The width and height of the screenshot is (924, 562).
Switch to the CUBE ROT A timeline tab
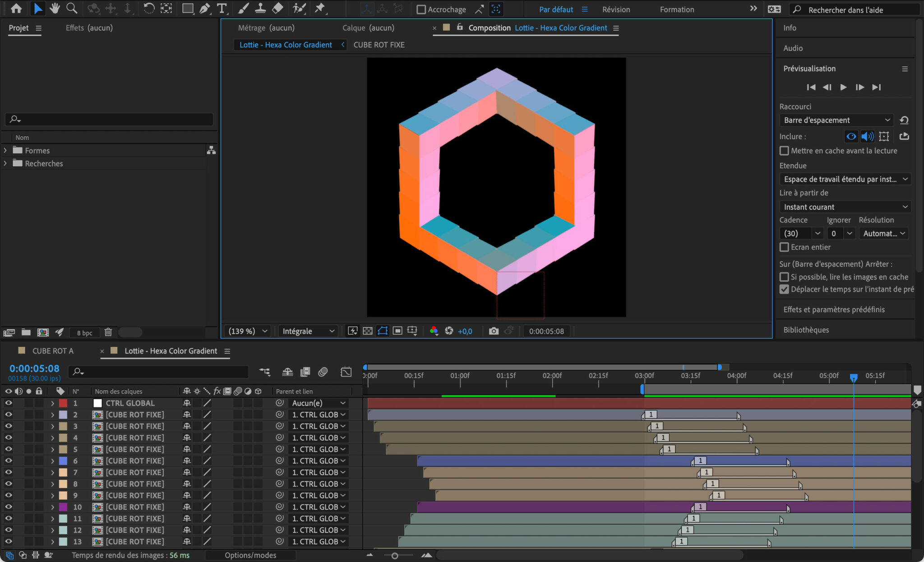pos(52,351)
